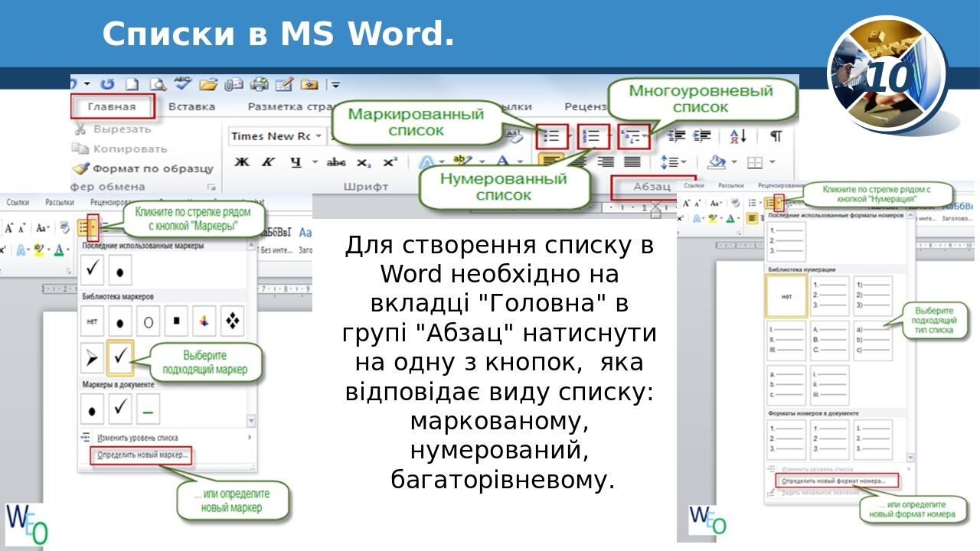This screenshot has height=551, width=980.
Task: Select the recently used checkmark bullet
Action: tap(93, 269)
